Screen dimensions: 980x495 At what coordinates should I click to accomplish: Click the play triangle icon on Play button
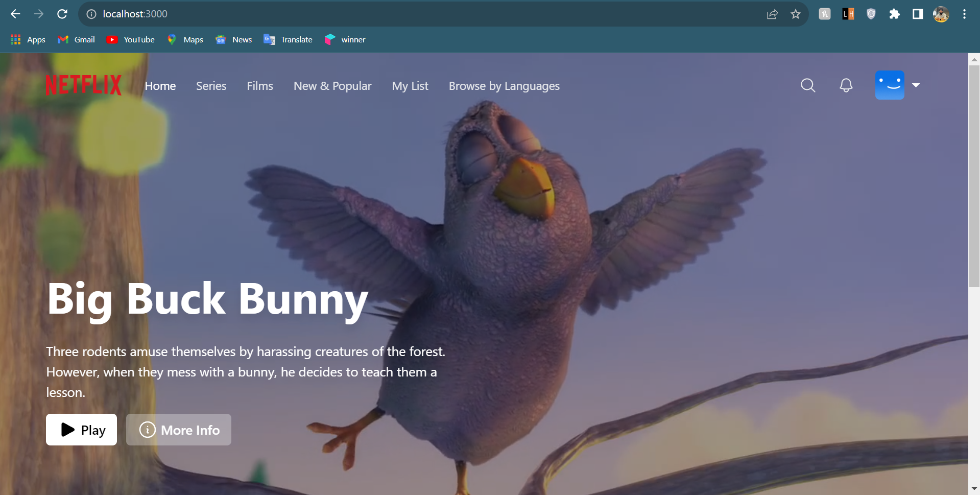coord(67,430)
